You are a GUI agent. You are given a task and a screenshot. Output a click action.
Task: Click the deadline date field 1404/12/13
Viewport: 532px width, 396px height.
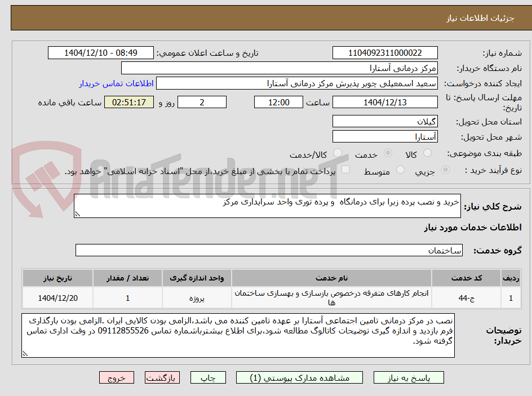point(385,102)
